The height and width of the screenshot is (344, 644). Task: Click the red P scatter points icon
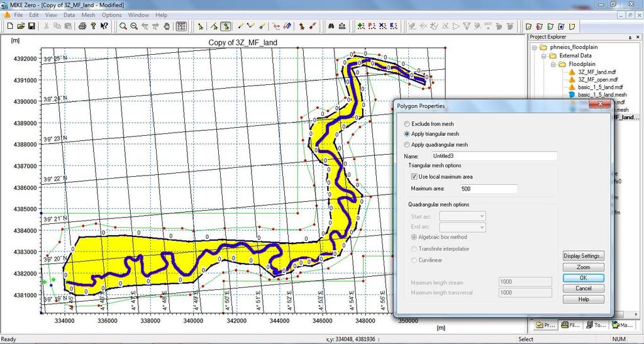tap(372, 26)
